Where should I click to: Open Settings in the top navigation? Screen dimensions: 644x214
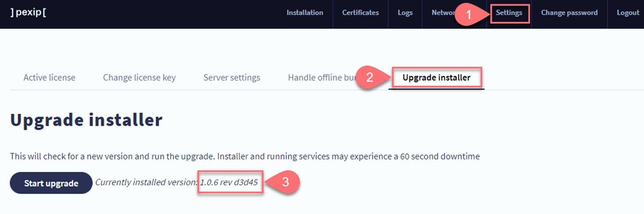click(x=509, y=13)
